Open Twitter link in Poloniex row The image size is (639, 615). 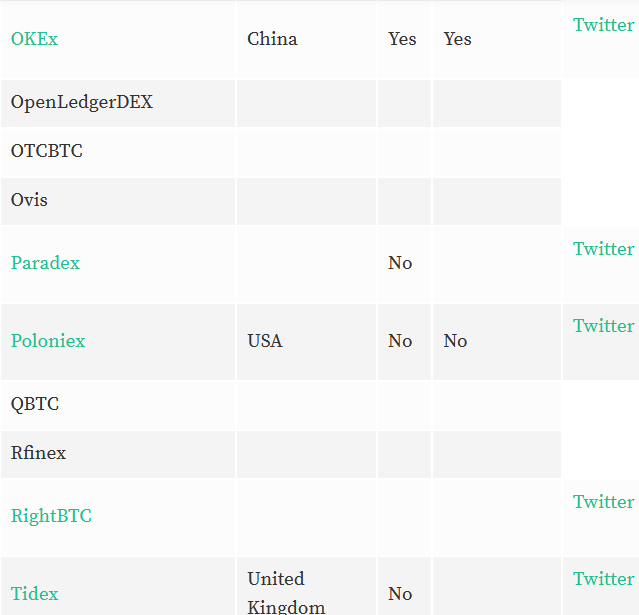click(x=604, y=326)
